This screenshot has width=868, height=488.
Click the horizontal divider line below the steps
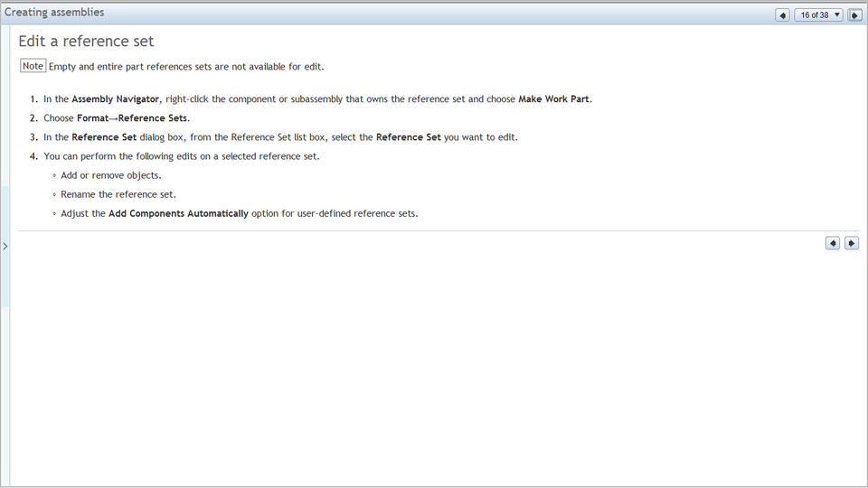434,231
